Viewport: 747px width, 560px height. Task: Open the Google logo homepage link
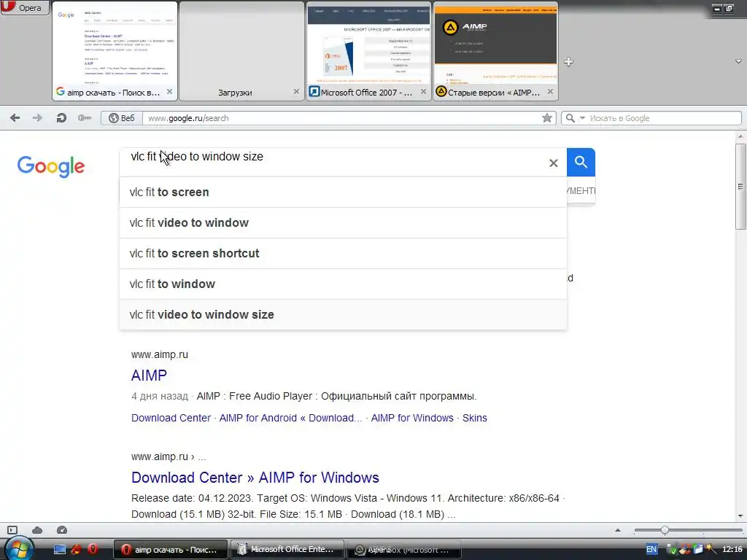click(51, 166)
